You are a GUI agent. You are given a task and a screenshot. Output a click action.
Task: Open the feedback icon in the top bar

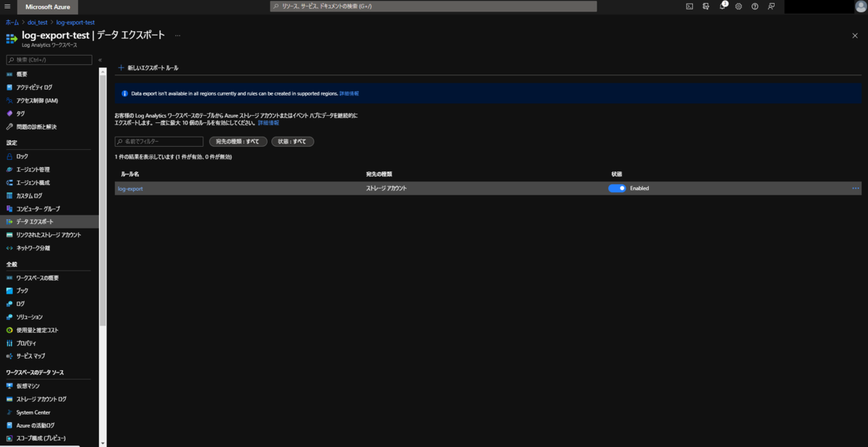point(771,6)
